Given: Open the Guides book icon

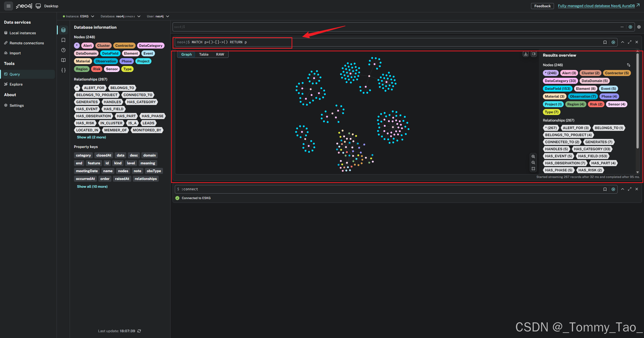Looking at the screenshot, I should [x=63, y=60].
